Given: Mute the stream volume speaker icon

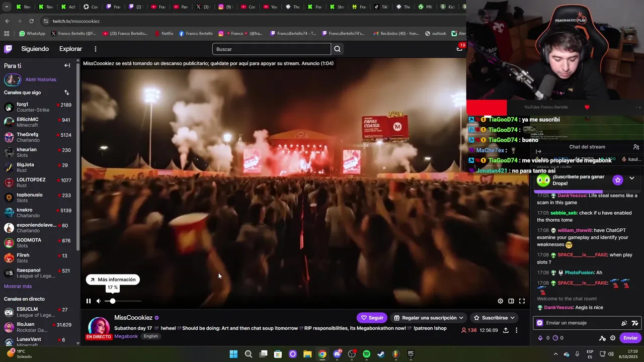Looking at the screenshot, I should [x=99, y=301].
